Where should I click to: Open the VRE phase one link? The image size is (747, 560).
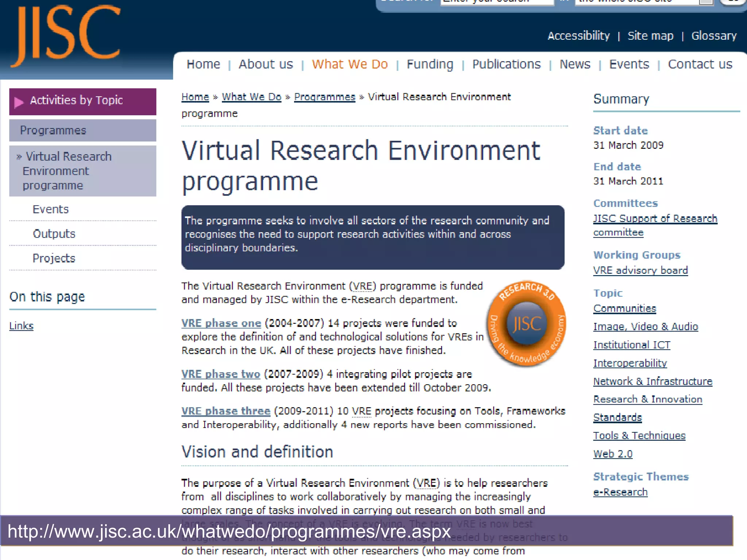[x=221, y=323]
